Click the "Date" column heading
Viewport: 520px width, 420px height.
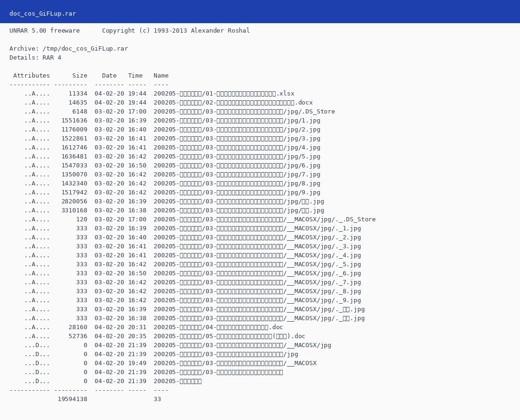coord(109,75)
